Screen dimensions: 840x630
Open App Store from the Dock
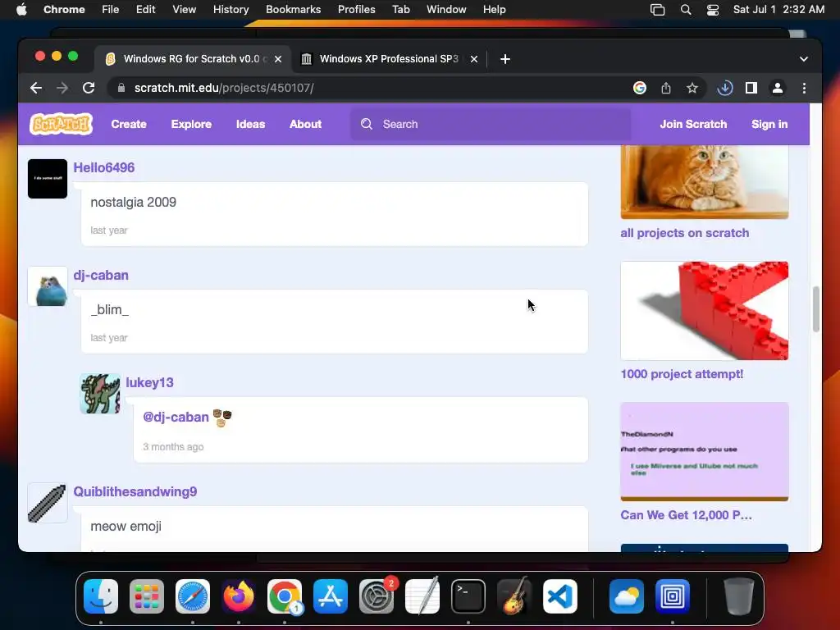(x=331, y=596)
